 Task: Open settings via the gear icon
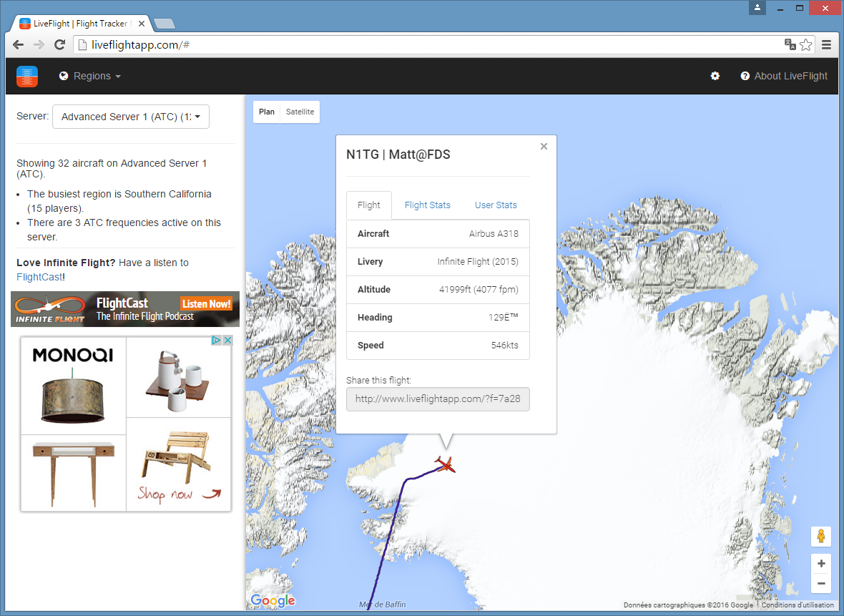click(715, 76)
